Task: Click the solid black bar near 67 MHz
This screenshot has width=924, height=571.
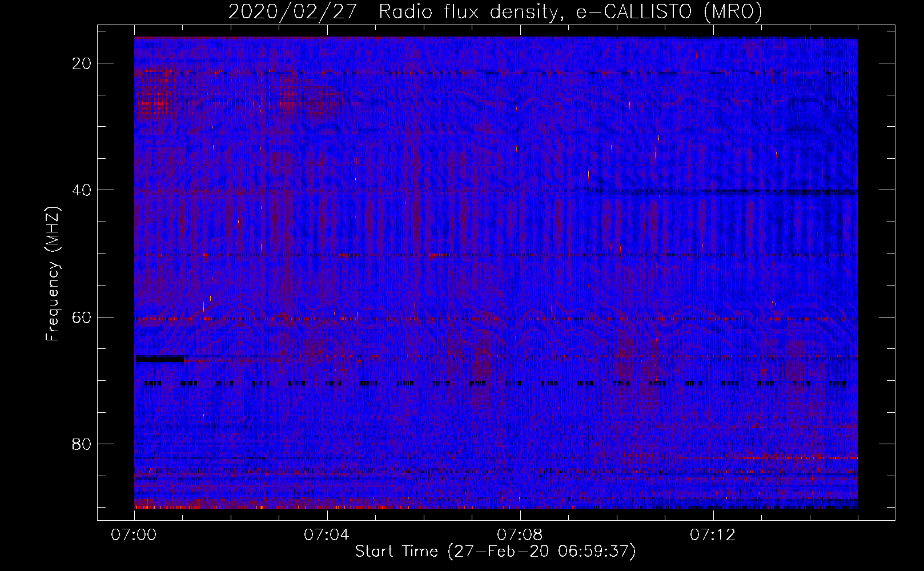Action: click(160, 359)
